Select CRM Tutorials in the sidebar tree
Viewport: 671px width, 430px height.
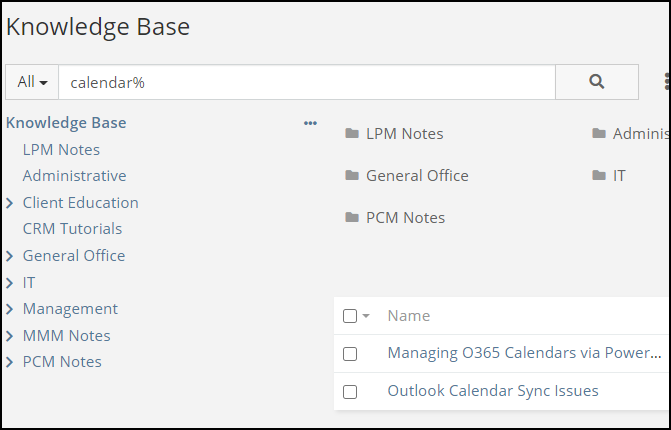click(x=72, y=229)
